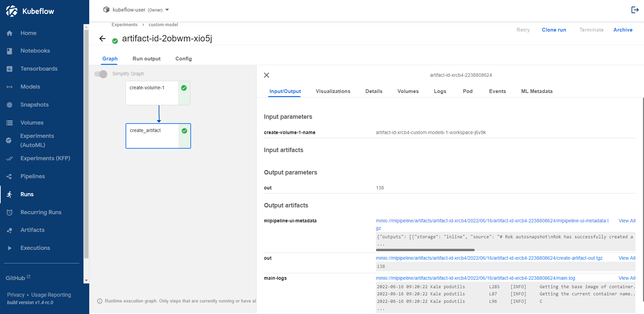Open the ML Metadata tab
The image size is (644, 314).
point(537,91)
